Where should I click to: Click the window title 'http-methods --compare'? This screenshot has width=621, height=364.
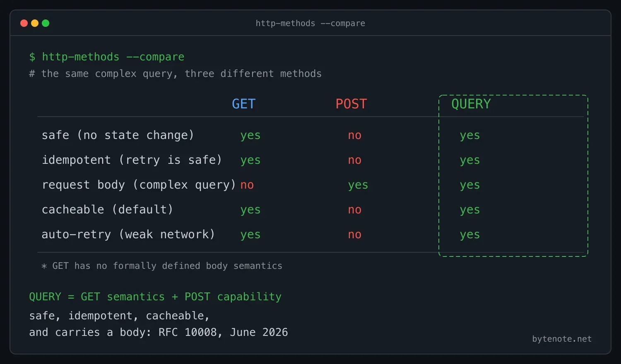point(310,23)
